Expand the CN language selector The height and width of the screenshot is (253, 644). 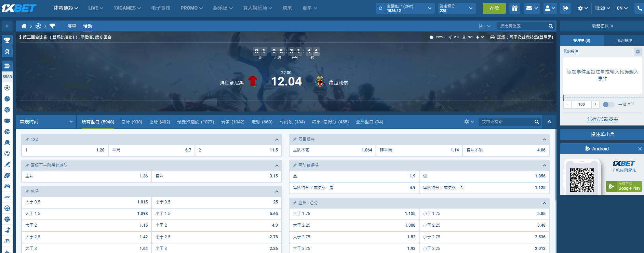pyautogui.click(x=622, y=8)
